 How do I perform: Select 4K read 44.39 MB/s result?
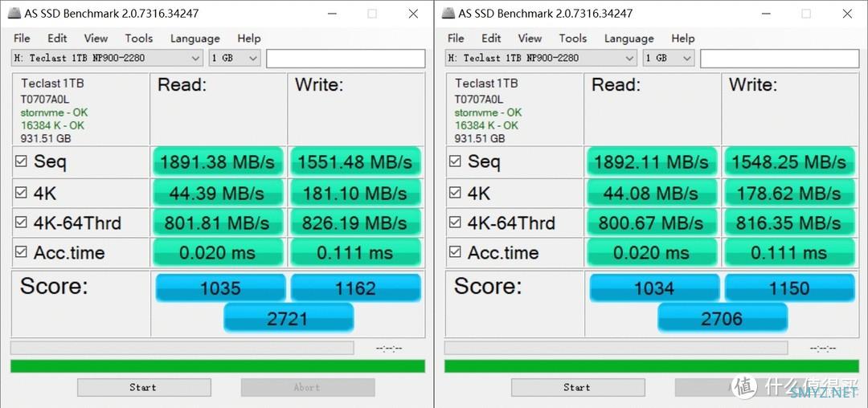(218, 193)
